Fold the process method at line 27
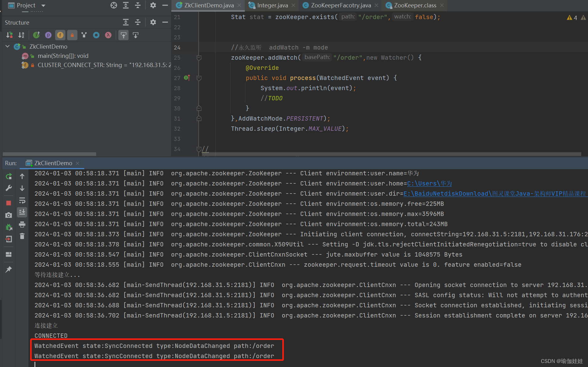The width and height of the screenshot is (588, 367). tap(199, 78)
